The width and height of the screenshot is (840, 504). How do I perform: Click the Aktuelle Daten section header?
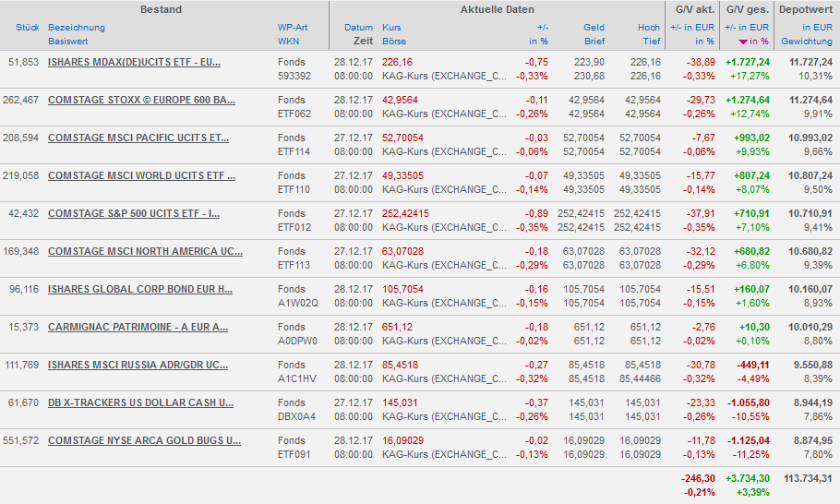498,9
